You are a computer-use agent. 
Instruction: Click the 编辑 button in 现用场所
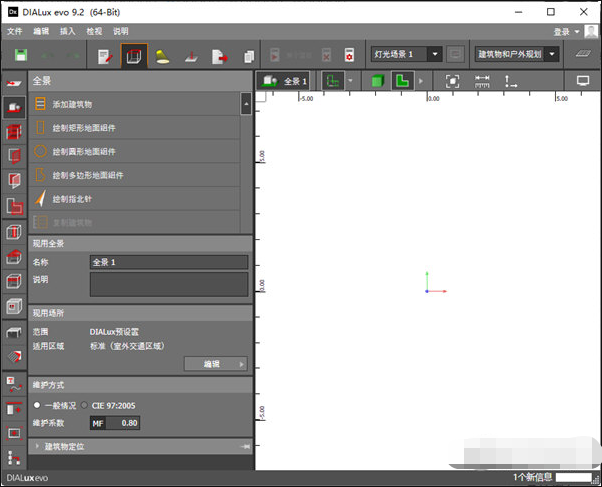click(x=215, y=364)
